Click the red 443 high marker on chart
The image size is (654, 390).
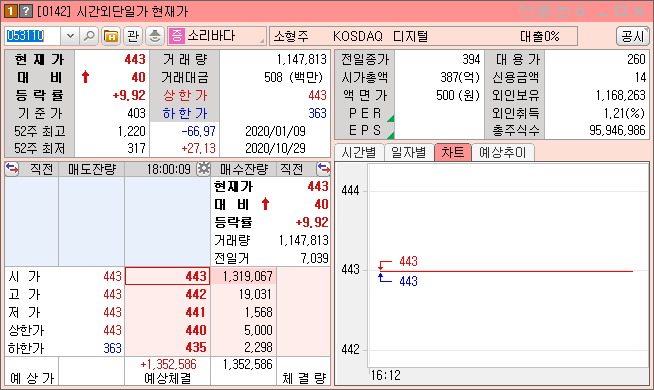click(x=408, y=262)
